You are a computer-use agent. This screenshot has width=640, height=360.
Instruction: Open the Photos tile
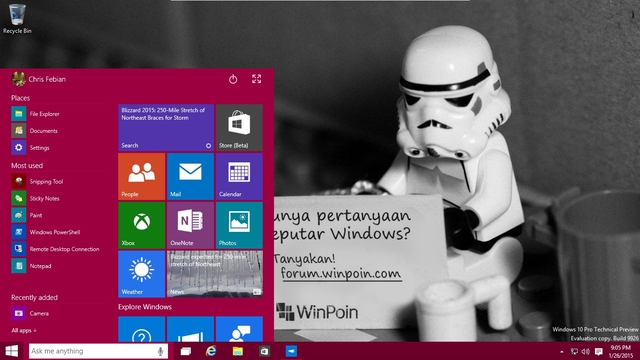click(x=239, y=225)
